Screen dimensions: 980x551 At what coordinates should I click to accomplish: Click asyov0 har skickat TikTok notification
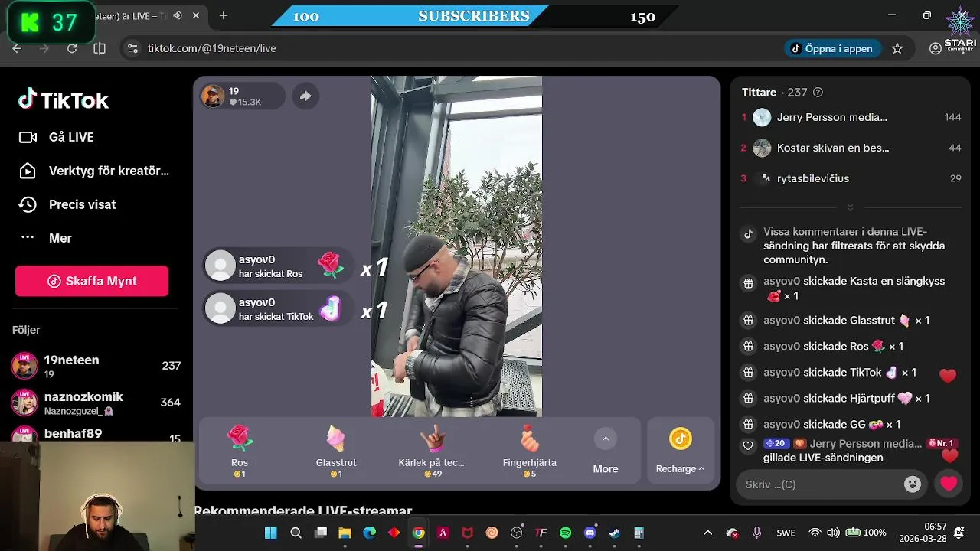click(x=279, y=308)
